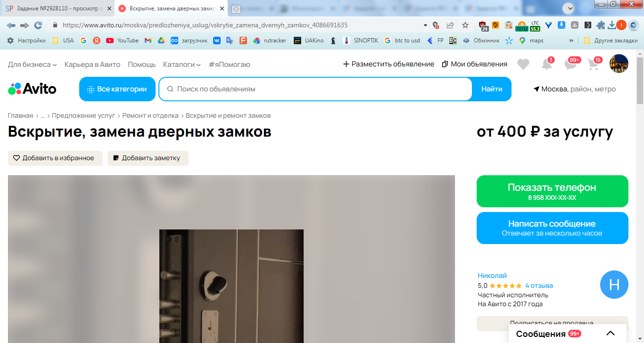Screen dimensions: 644x343
Task: Show more bookmarks with double chevron
Action: point(571,41)
